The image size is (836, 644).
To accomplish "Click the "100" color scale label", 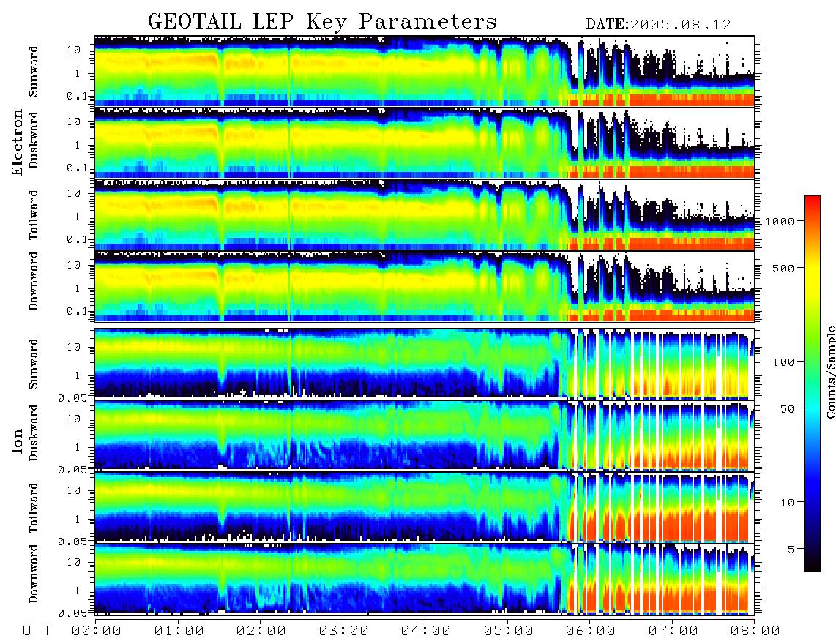I will click(783, 362).
